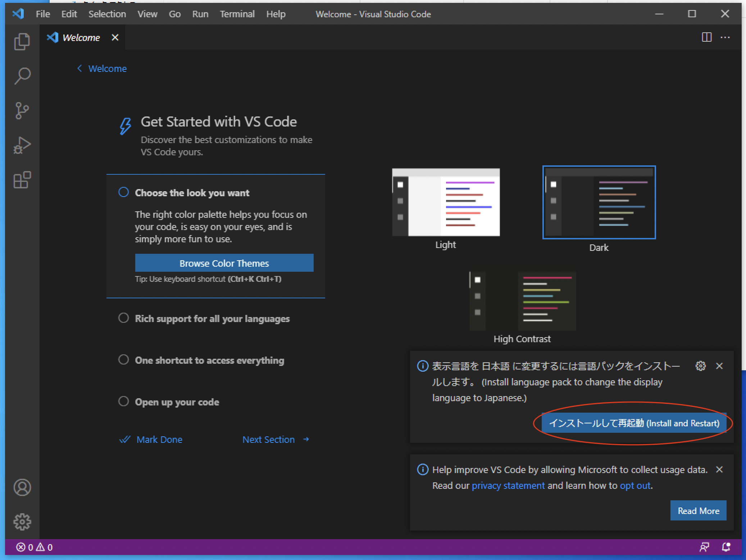The image size is (746, 560).
Task: Expand the 'Open up your code' step
Action: [x=177, y=402]
